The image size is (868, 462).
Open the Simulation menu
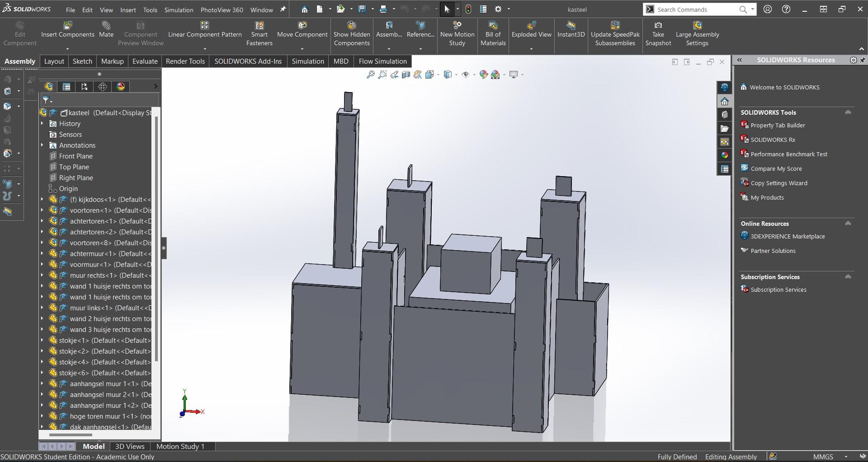pyautogui.click(x=179, y=9)
